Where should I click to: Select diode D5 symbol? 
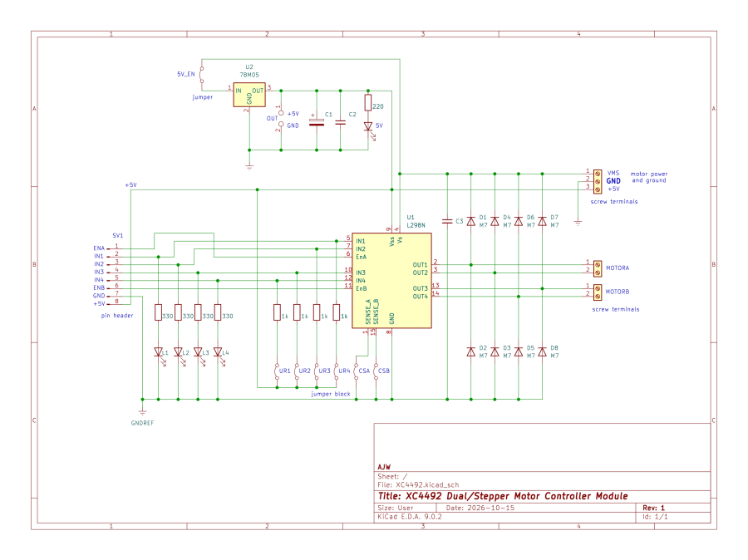(519, 352)
